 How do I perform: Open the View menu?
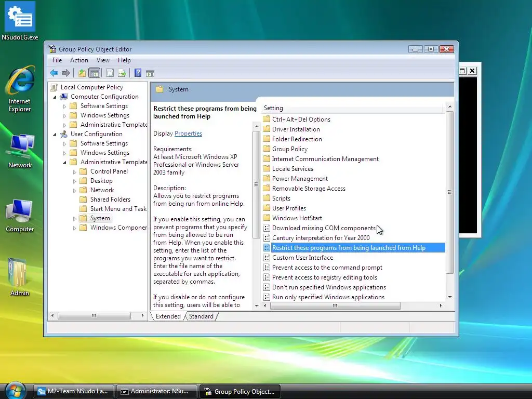point(103,60)
